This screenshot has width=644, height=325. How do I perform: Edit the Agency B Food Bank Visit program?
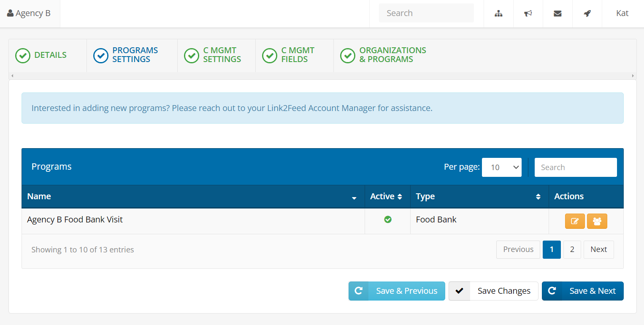(x=575, y=221)
